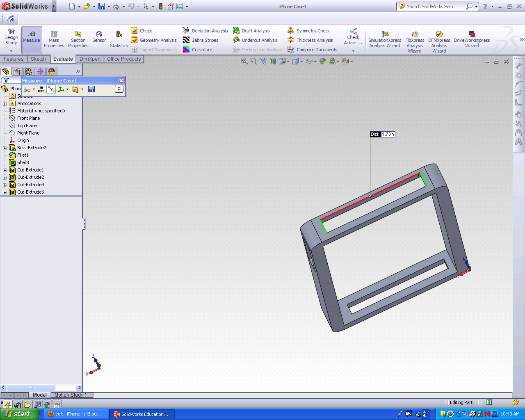Viewport: 525px width, 420px height.
Task: Click the Sensor tool
Action: click(99, 37)
